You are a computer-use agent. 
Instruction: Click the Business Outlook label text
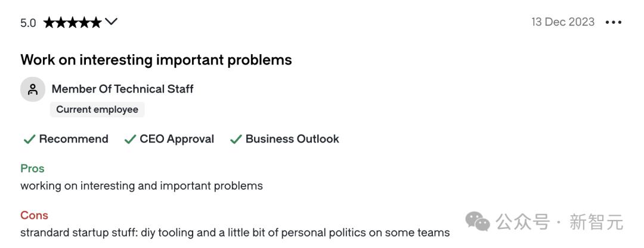292,139
